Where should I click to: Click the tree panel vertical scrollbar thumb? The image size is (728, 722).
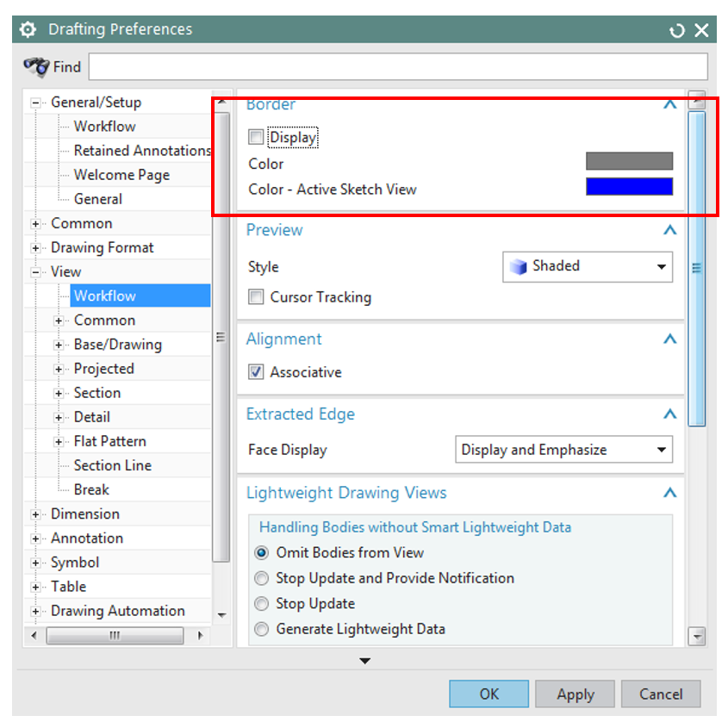tap(221, 337)
